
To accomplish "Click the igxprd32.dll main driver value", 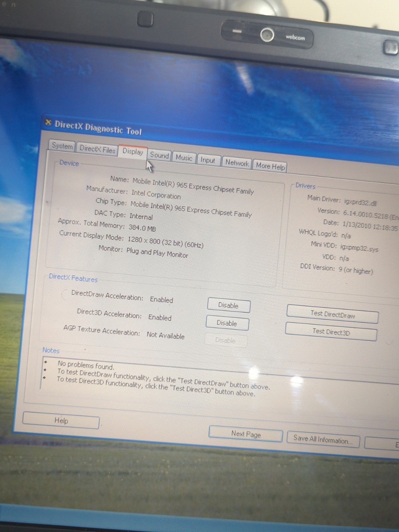I will coord(361,202).
